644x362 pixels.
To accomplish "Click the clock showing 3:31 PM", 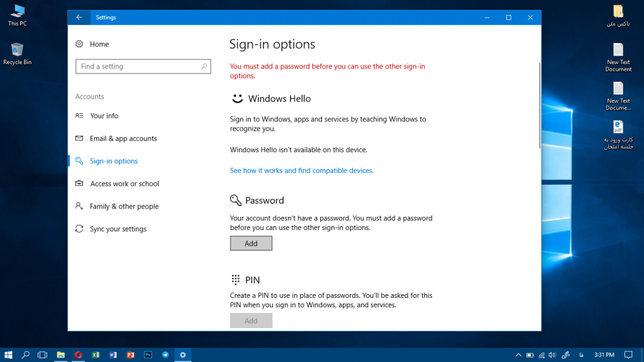I will point(604,355).
